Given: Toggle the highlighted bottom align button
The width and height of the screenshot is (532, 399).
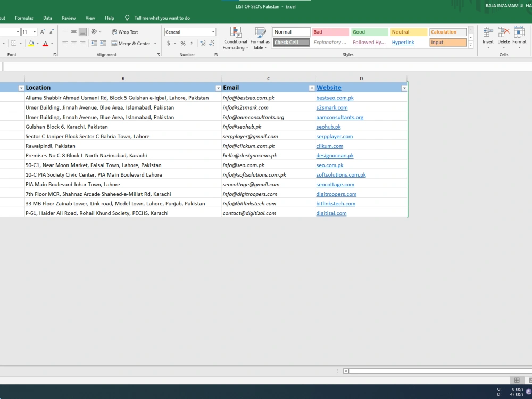Looking at the screenshot, I should [x=82, y=32].
